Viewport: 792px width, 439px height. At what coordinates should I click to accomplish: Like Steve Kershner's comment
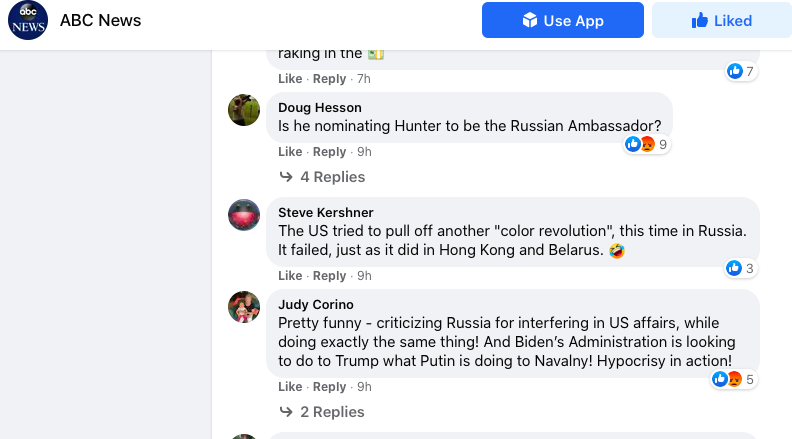click(290, 276)
